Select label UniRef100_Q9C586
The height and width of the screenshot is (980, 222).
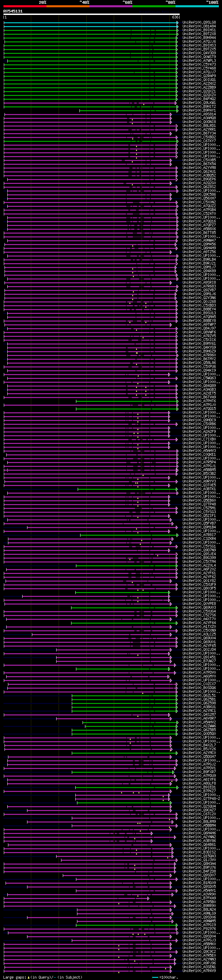[199, 195]
